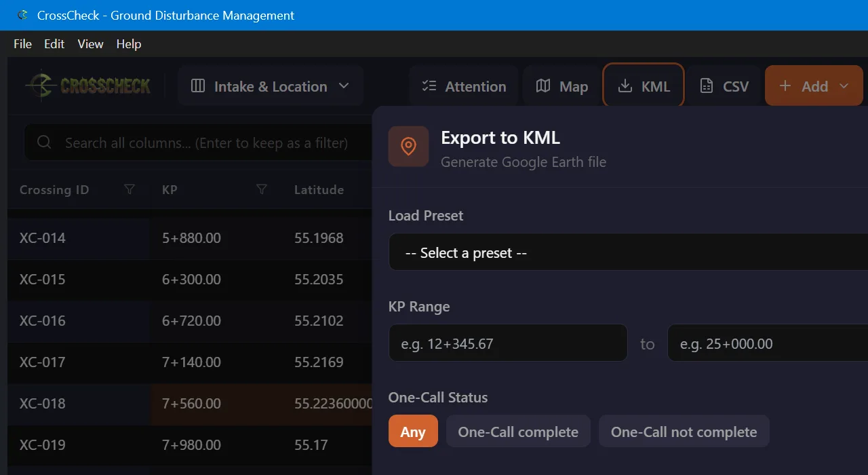
Task: Click the KP Range end field
Action: (x=768, y=343)
